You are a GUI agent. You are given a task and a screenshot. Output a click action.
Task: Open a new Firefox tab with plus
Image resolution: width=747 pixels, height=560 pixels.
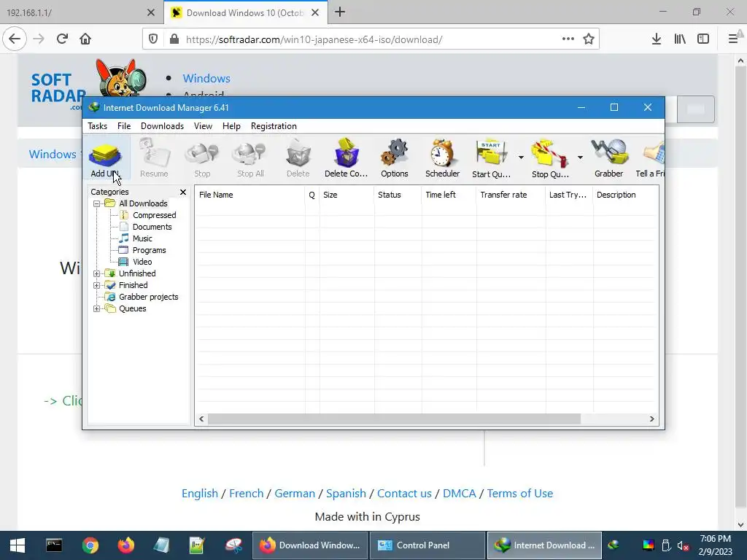tap(340, 12)
